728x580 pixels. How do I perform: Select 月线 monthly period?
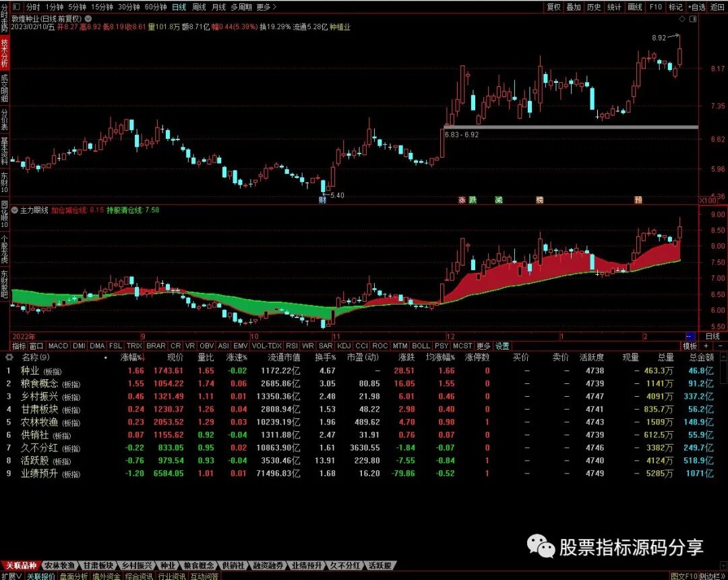click(x=218, y=7)
